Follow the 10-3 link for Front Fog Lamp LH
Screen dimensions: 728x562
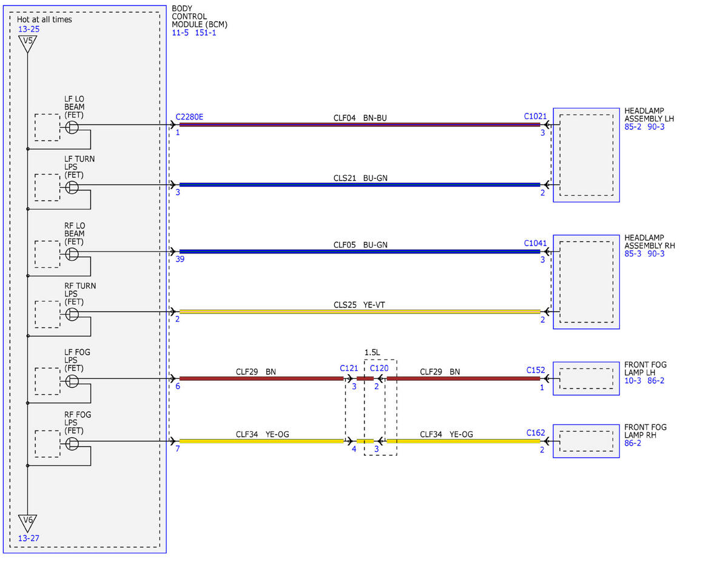pos(633,381)
